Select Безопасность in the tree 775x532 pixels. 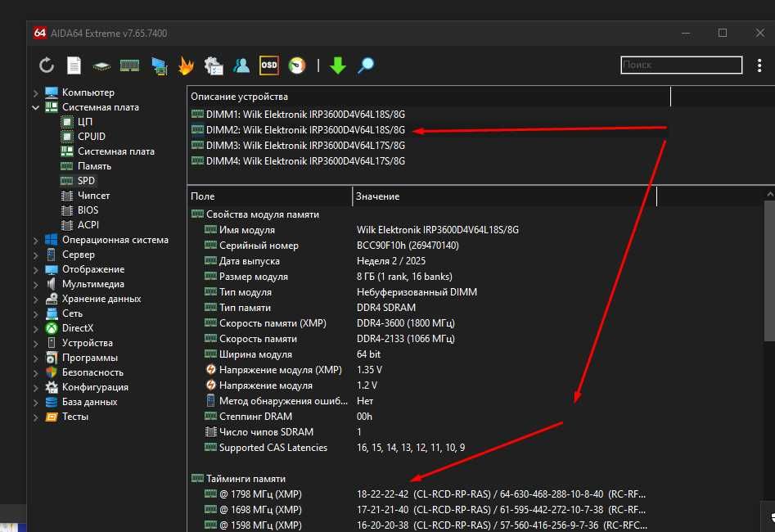tap(92, 372)
